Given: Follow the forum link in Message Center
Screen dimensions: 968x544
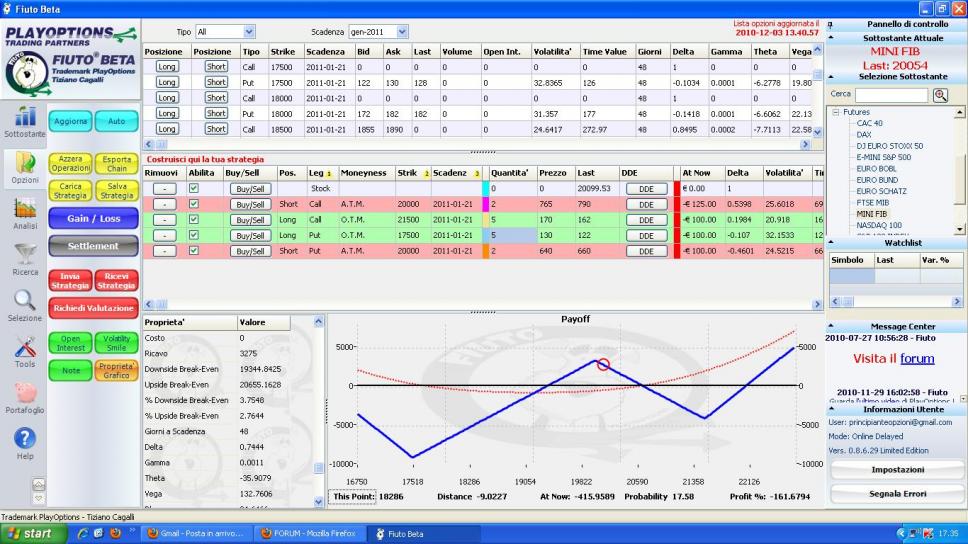Looking at the screenshot, I should [x=917, y=359].
